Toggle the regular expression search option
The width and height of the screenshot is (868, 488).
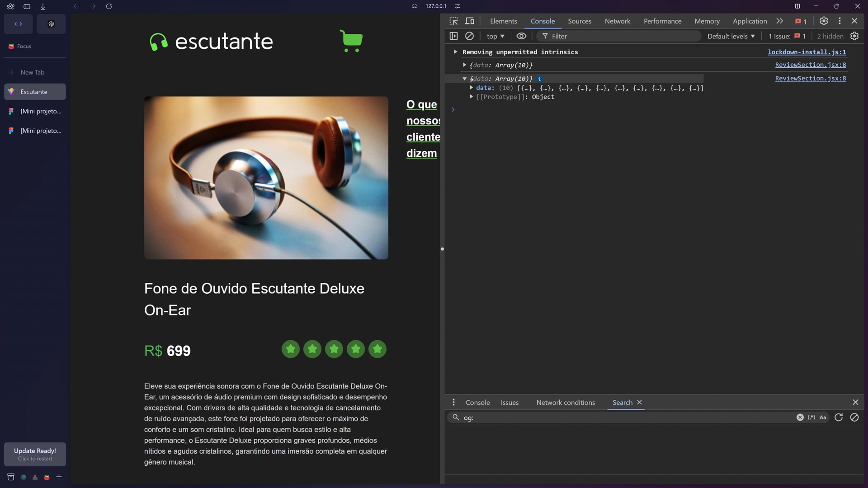pyautogui.click(x=811, y=418)
